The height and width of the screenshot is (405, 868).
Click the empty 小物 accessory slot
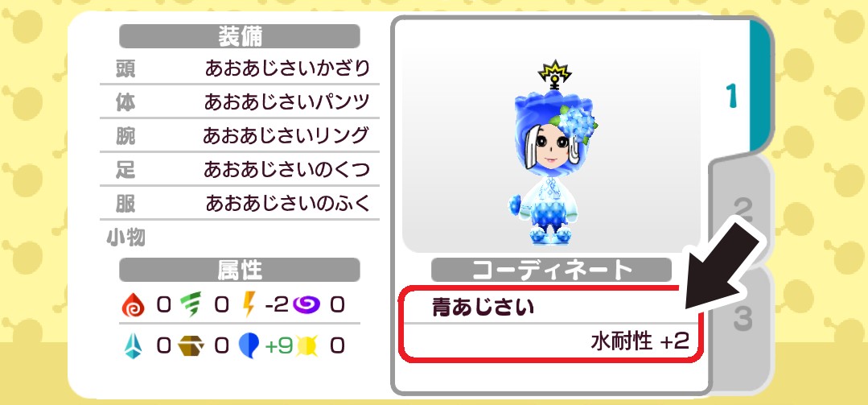(240, 238)
